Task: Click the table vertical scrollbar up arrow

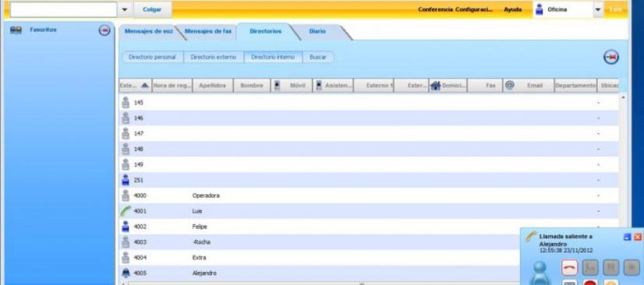Action: (x=624, y=97)
